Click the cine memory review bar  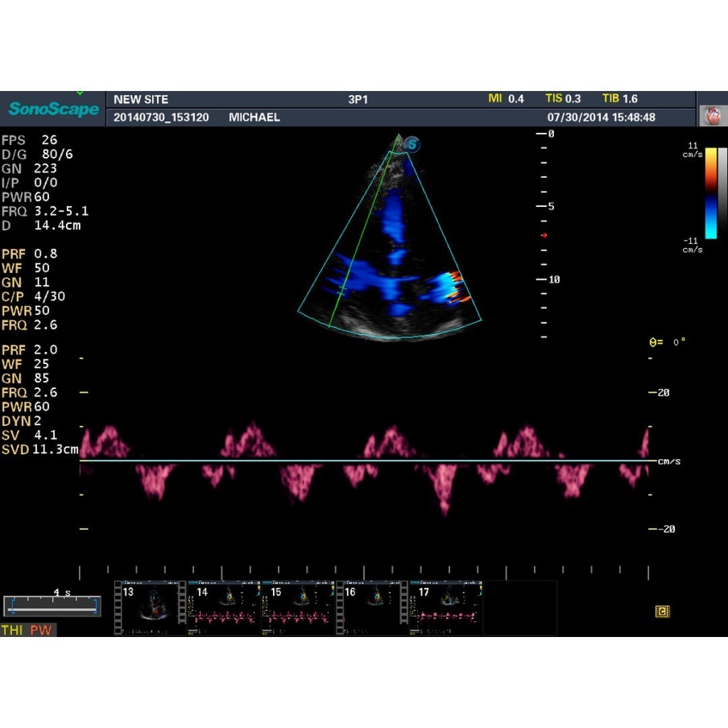click(53, 607)
